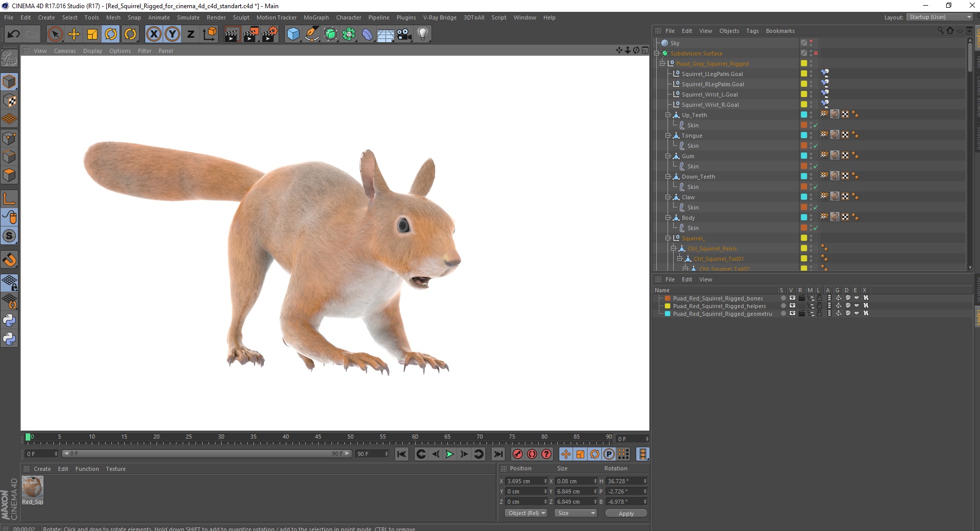Open the Layout Startup dropdown

pyautogui.click(x=939, y=17)
